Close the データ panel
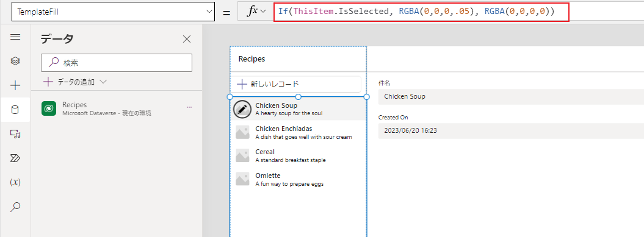 tap(186, 39)
